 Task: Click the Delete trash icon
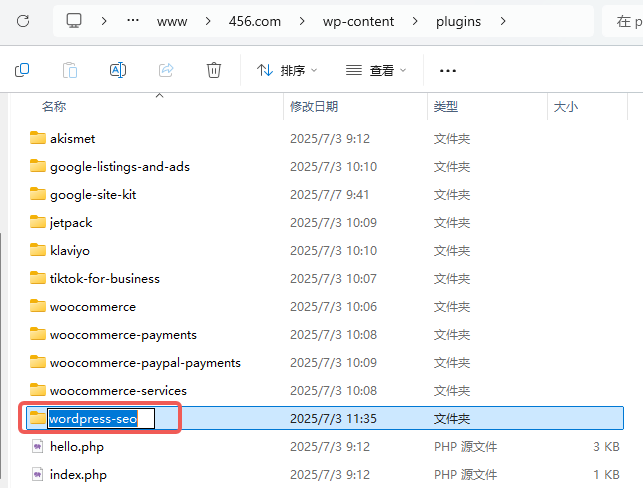click(x=214, y=70)
